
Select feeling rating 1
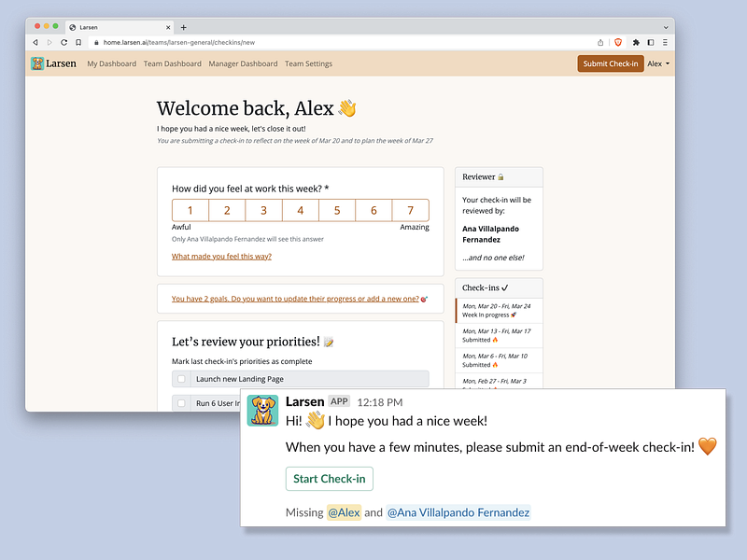pyautogui.click(x=190, y=211)
